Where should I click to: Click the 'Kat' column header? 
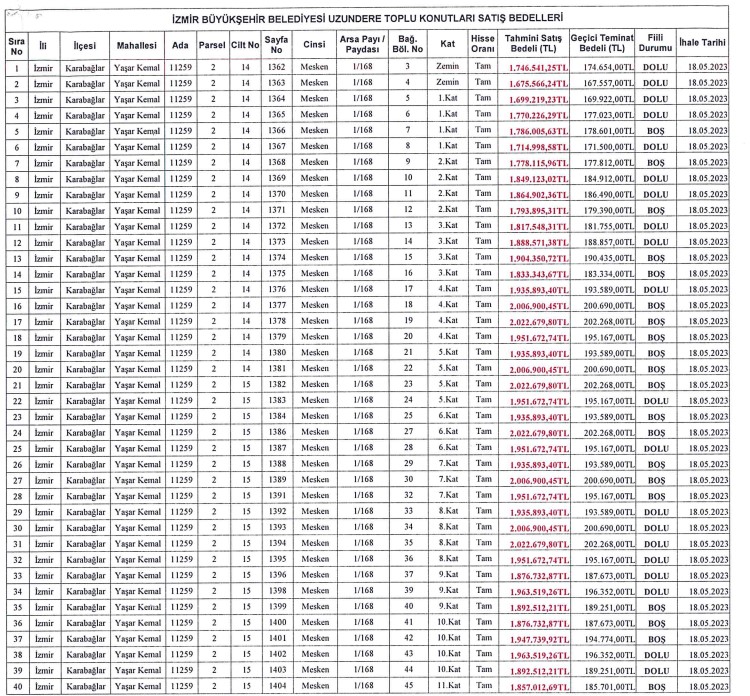[448, 44]
